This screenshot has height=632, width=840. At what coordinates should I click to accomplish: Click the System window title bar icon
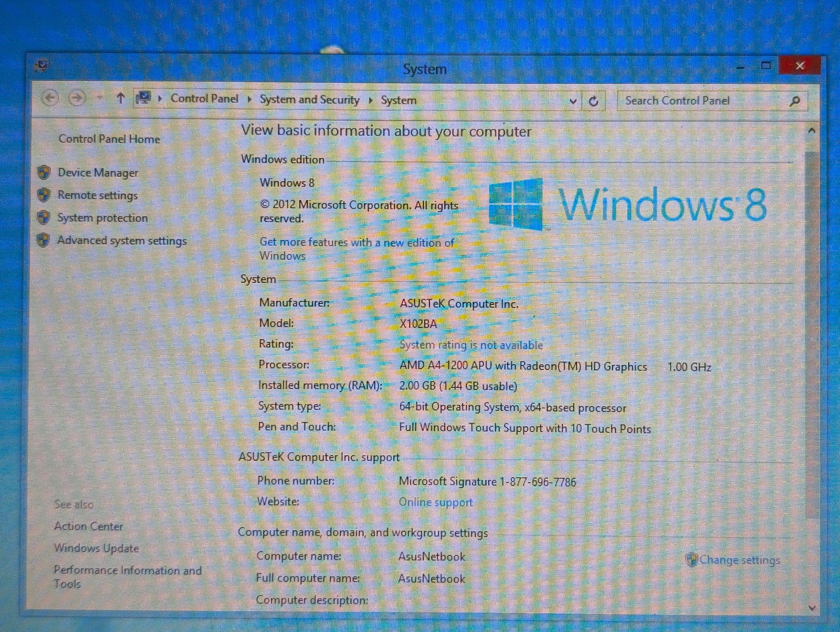[x=41, y=66]
